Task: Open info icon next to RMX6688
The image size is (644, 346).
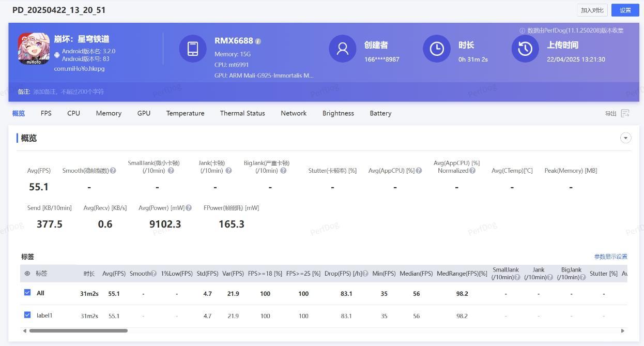Action: [258, 41]
